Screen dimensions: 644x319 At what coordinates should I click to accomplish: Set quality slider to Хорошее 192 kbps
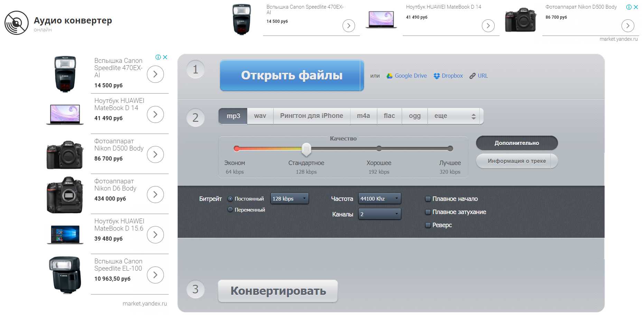[x=379, y=149]
